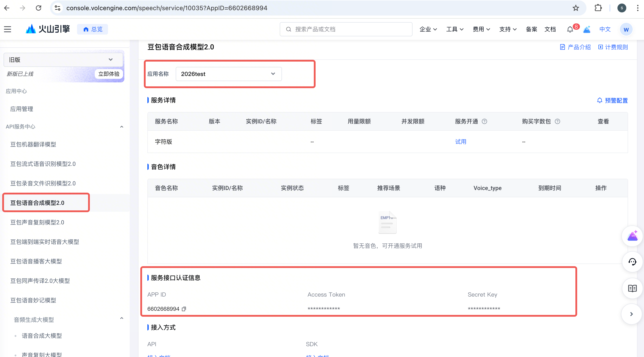Click the 立即体验 button

pos(109,74)
